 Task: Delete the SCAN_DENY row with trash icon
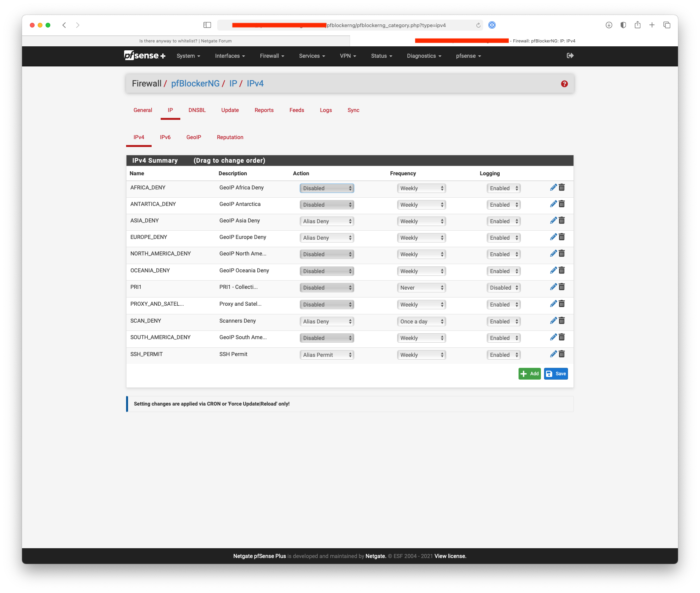coord(562,321)
